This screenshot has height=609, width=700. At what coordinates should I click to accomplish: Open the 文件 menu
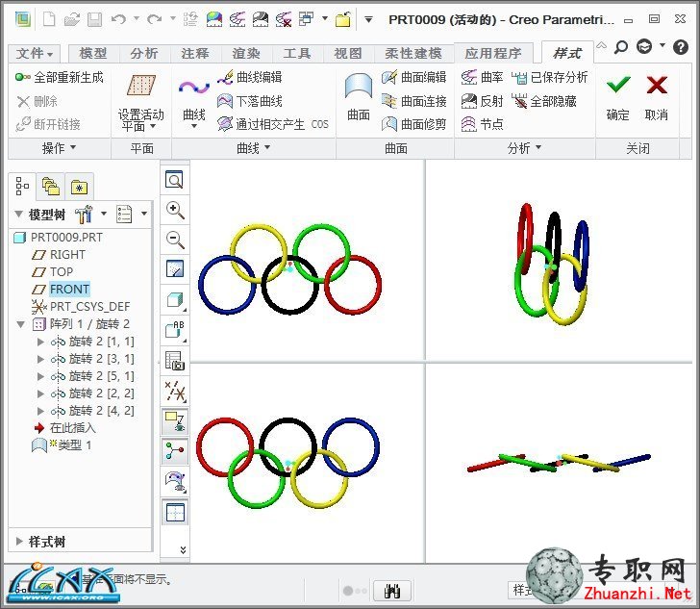tap(34, 54)
